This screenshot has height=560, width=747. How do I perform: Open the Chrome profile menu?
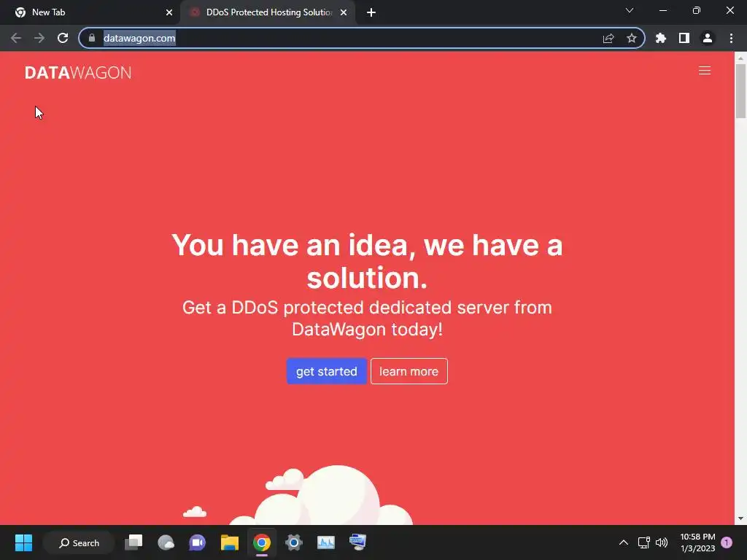click(x=708, y=38)
